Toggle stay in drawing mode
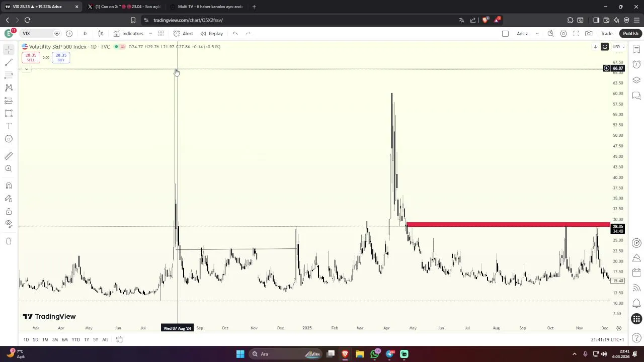The height and width of the screenshot is (362, 644). pos(9,199)
